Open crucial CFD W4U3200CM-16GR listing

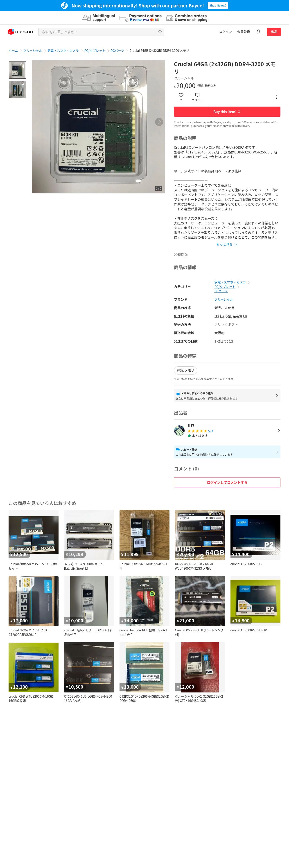pos(33,672)
